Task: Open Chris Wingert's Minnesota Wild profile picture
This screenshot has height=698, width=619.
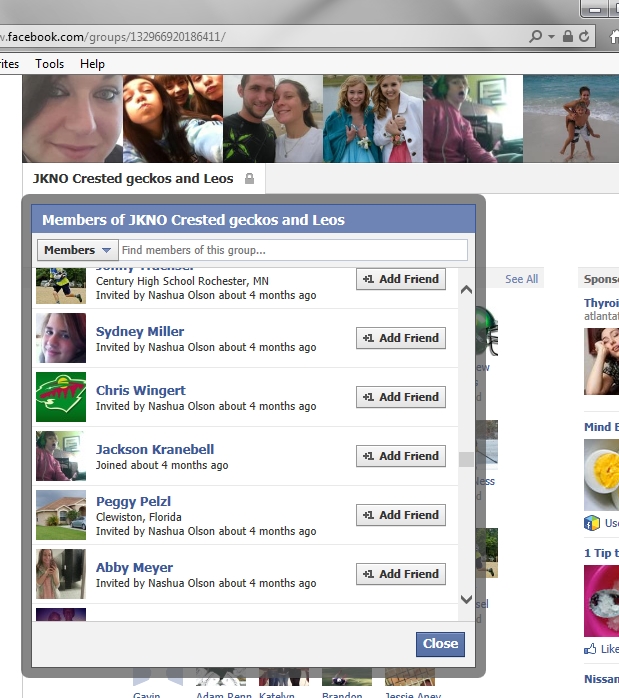Action: 61,397
